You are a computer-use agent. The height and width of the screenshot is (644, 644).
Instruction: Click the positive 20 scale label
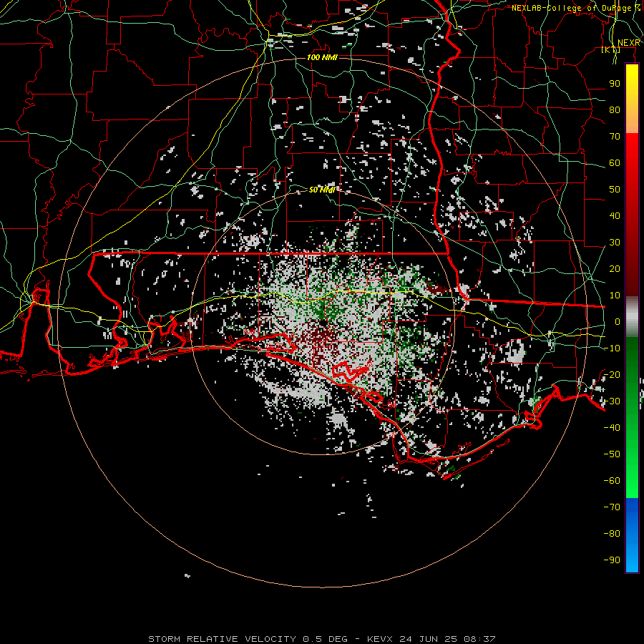[x=615, y=268]
